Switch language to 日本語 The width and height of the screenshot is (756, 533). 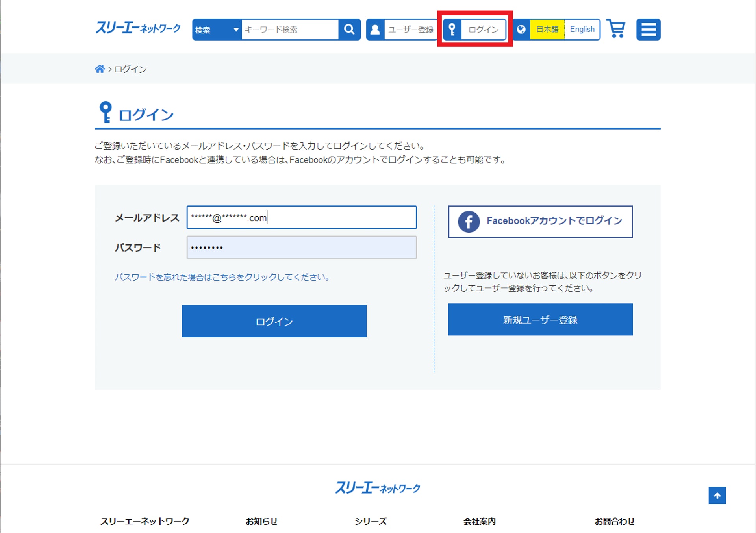(x=547, y=30)
